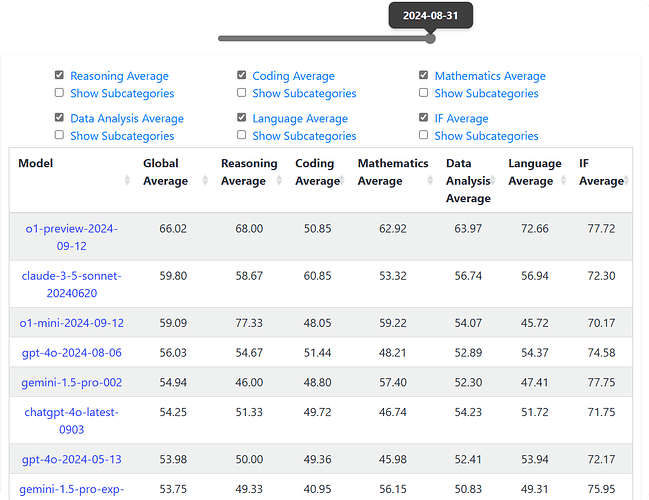Enable Show Subcategories under Mathematics Average
Screen dimensions: 649x500
coord(423,92)
